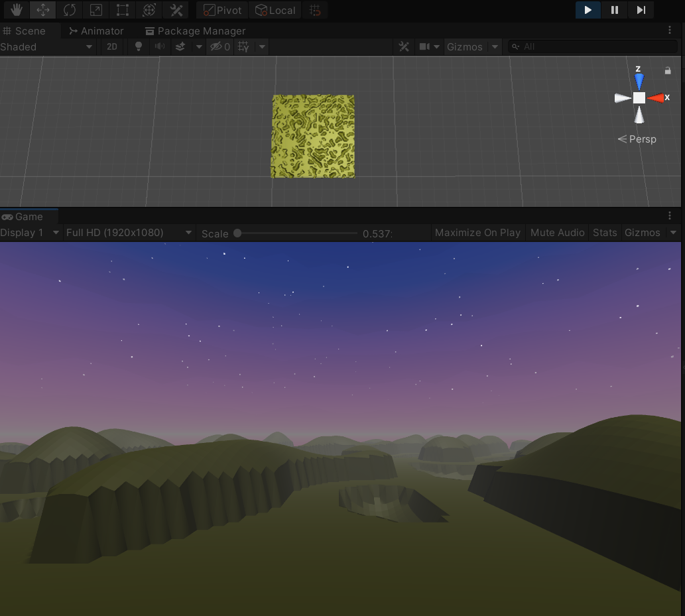
Task: Click the Step frame button
Action: click(641, 10)
